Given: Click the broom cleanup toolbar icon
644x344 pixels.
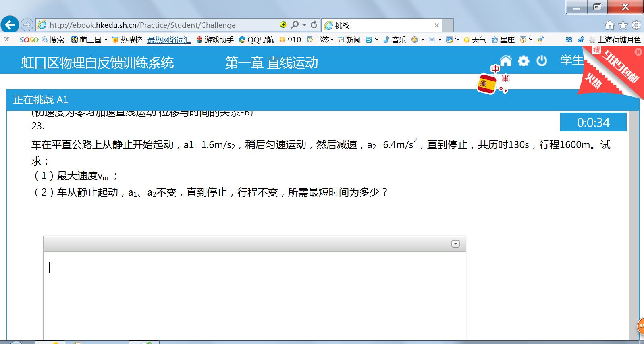Looking at the screenshot, I should tap(540, 40).
